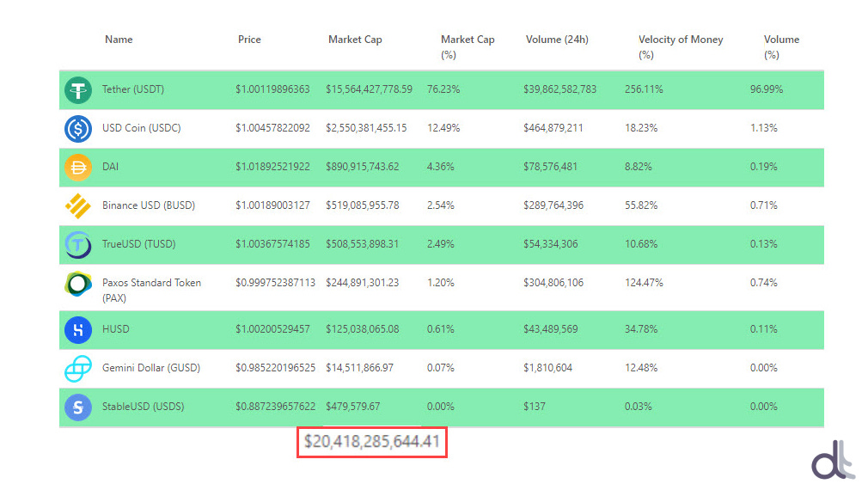Select USD Coin price $1.00457822092
Viewport: 868px width, 490px height.
click(272, 128)
